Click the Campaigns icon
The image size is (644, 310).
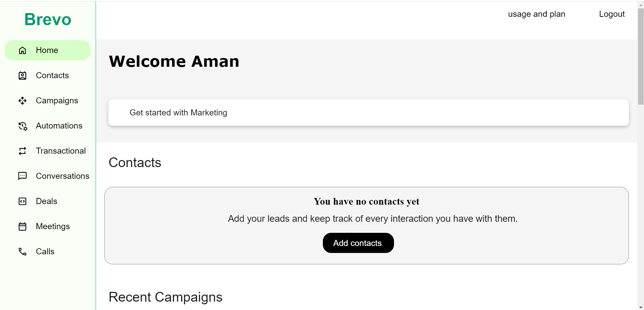22,100
